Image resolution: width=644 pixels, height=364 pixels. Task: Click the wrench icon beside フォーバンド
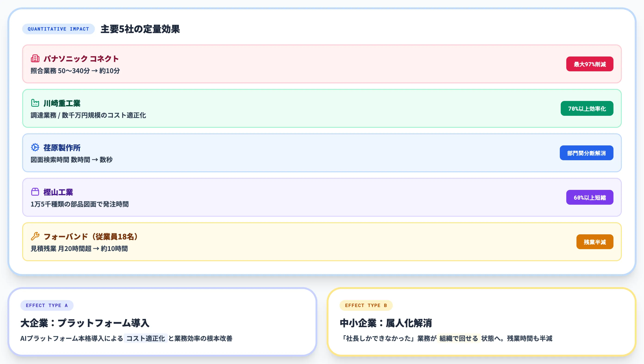35,236
